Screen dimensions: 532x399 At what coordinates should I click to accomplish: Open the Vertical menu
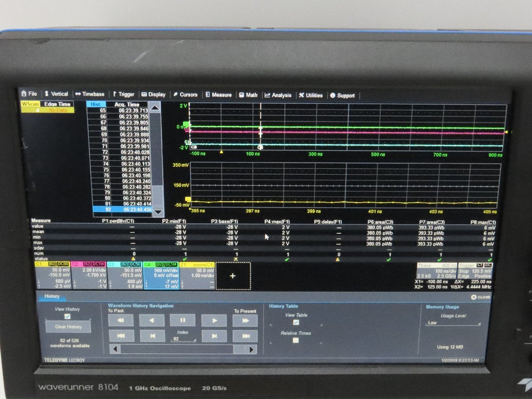point(56,94)
